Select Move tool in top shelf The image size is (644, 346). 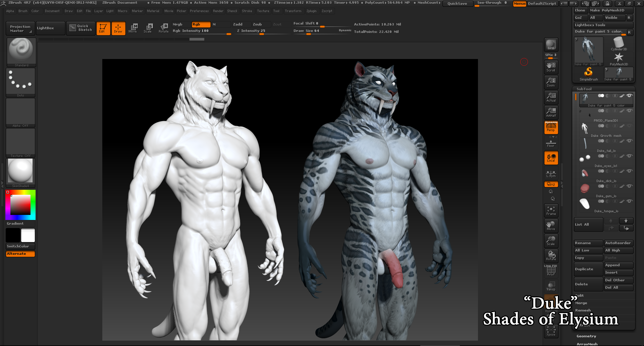(133, 28)
